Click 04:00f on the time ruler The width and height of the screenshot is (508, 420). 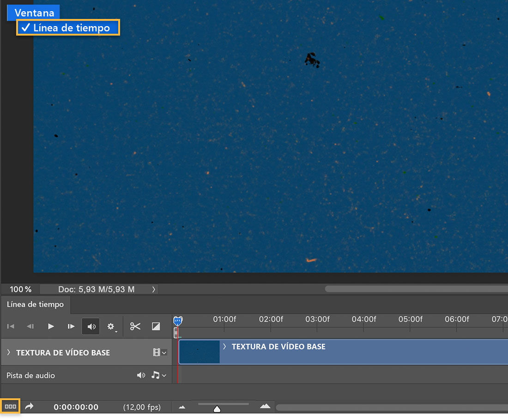(x=364, y=319)
